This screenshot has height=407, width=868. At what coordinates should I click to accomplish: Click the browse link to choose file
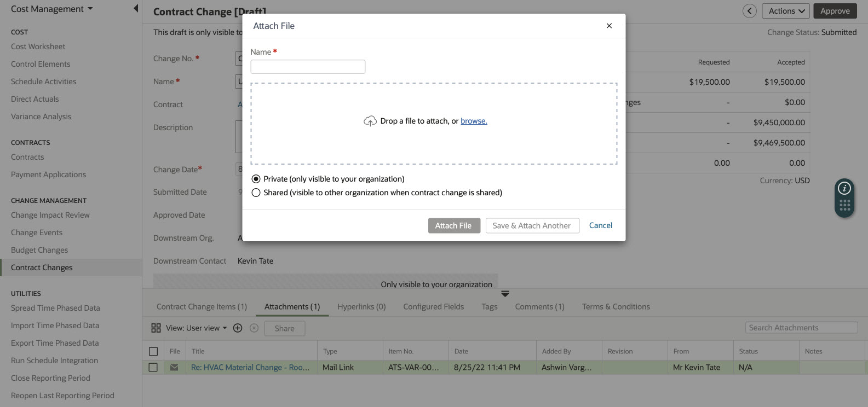[474, 121]
